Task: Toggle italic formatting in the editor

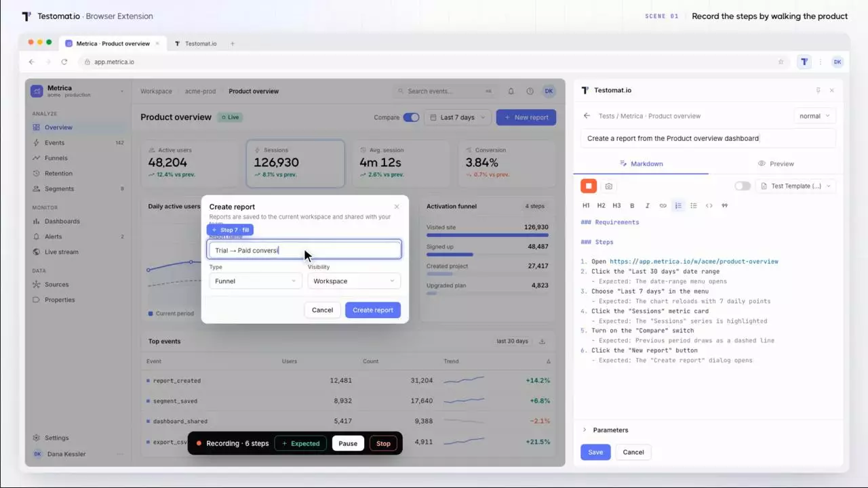Action: 647,205
